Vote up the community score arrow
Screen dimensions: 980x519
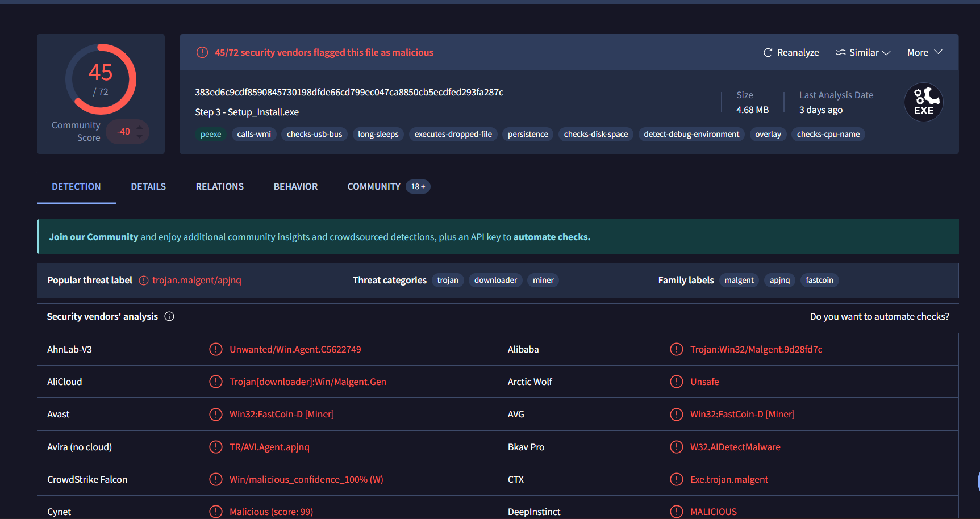click(140, 127)
